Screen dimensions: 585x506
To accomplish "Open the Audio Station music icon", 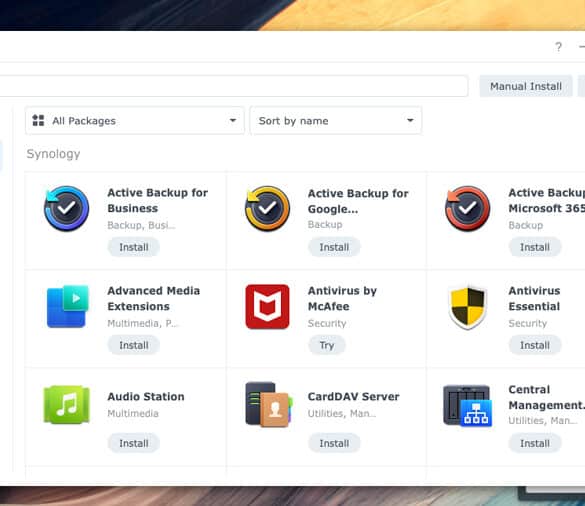I will click(x=66, y=405).
